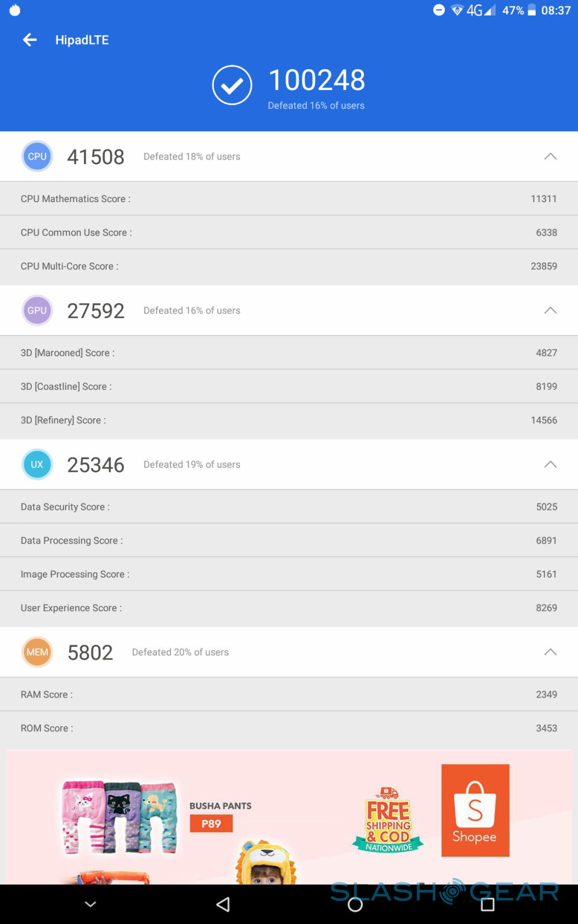578x924 pixels.
Task: Collapse the UX score section
Action: 550,464
